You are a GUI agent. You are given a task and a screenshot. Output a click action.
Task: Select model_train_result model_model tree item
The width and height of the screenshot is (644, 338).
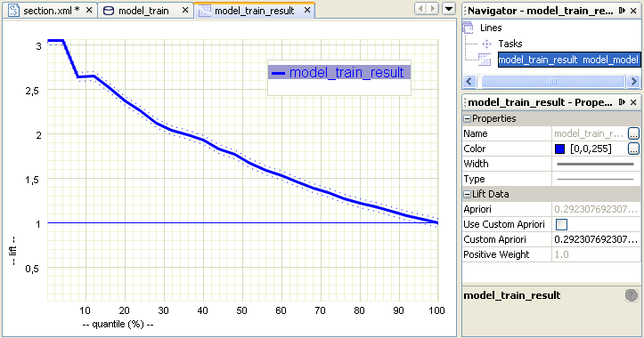pyautogui.click(x=569, y=60)
